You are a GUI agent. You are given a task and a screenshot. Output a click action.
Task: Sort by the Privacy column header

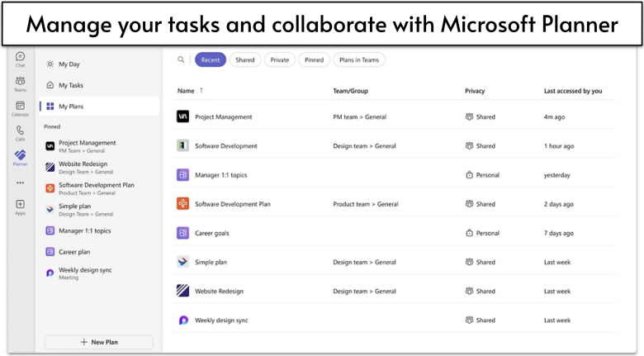click(475, 90)
